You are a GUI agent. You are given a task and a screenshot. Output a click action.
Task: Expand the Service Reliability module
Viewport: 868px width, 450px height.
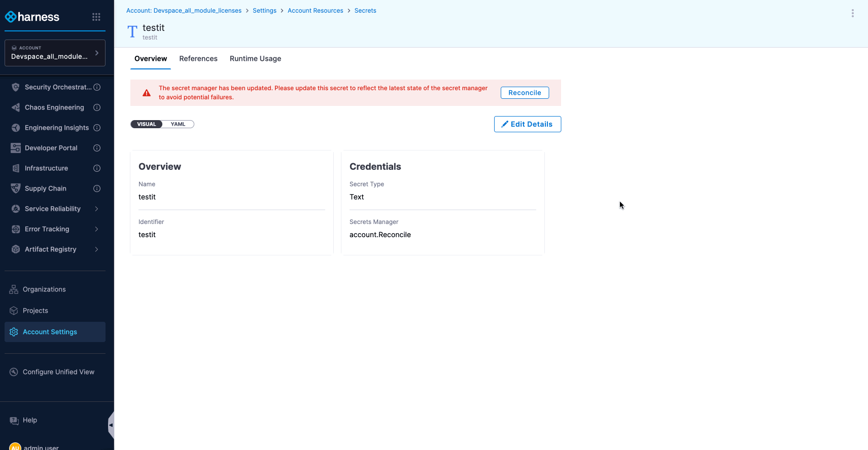click(96, 209)
